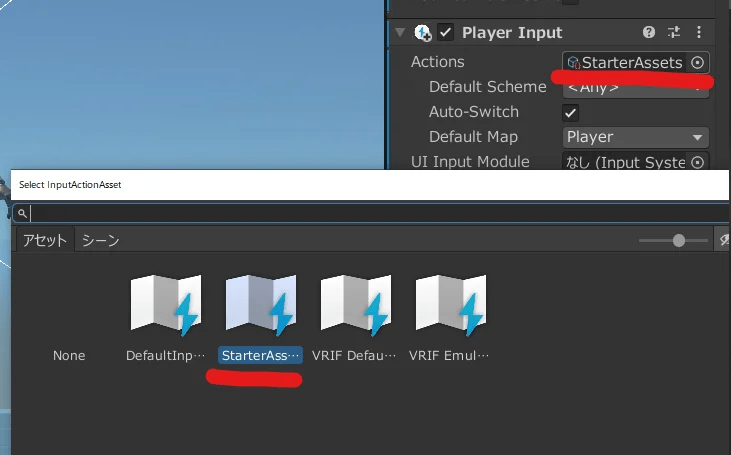Viewport: 731px width, 455px height.
Task: Click object picker circle for Actions field
Action: (x=698, y=62)
